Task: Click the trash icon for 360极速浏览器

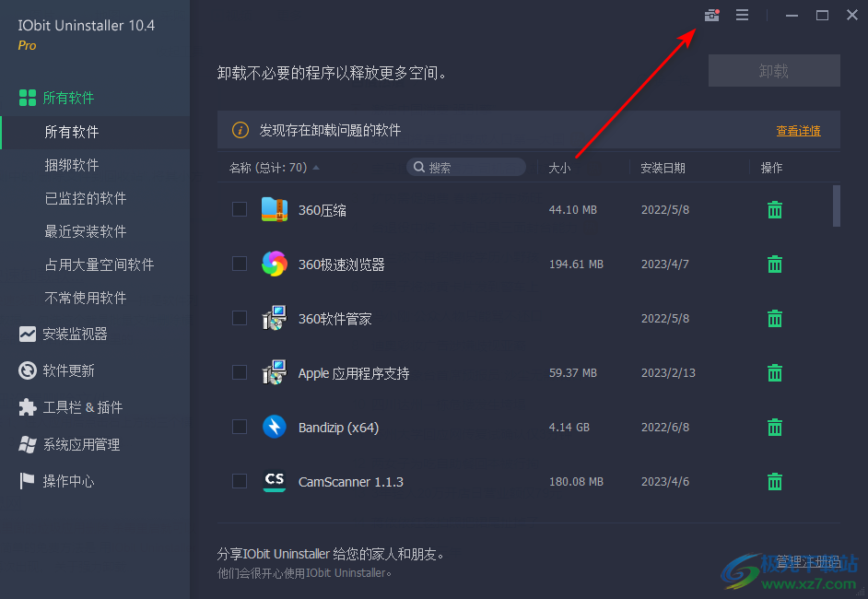Action: tap(774, 264)
